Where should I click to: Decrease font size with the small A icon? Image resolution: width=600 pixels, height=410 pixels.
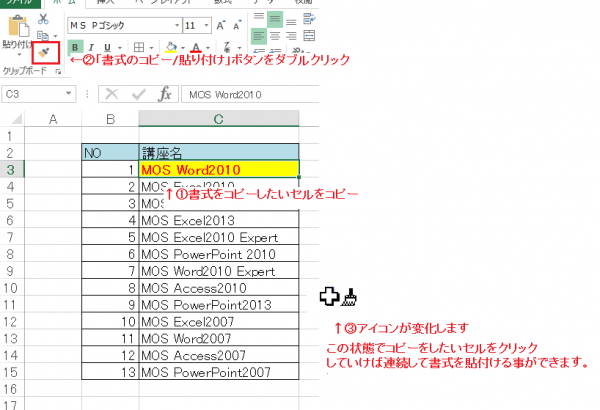pyautogui.click(x=237, y=25)
